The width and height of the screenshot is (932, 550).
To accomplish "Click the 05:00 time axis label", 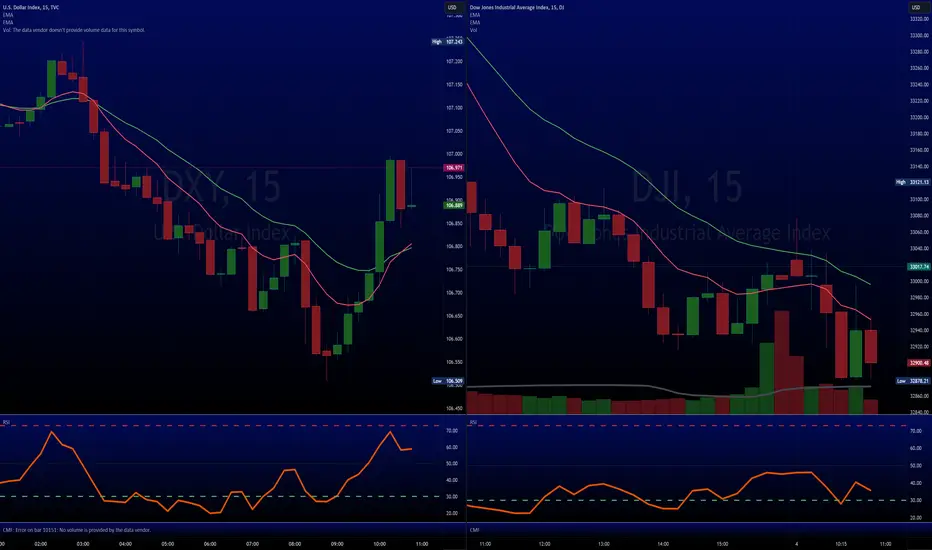I will click(x=168, y=544).
